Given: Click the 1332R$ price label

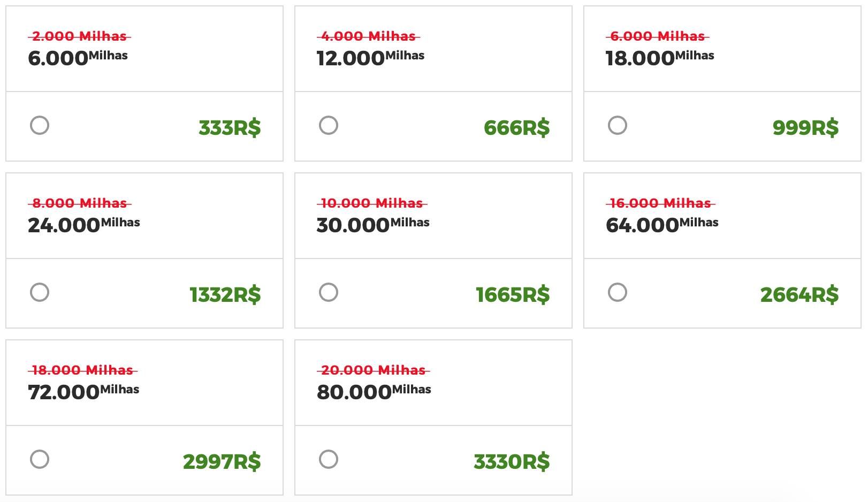Looking at the screenshot, I should (x=225, y=295).
